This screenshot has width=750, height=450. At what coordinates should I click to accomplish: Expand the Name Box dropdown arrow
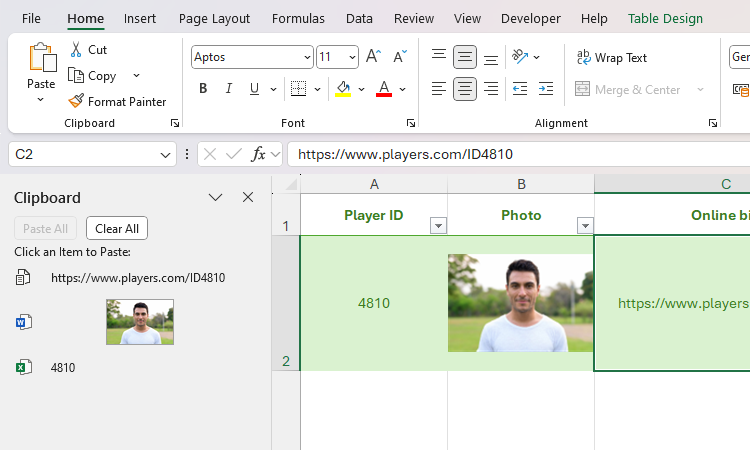point(166,155)
